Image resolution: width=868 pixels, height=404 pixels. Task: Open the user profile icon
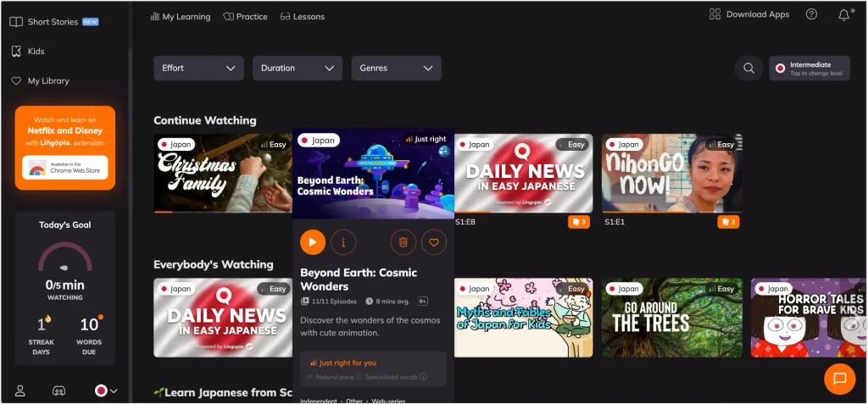tap(20, 390)
